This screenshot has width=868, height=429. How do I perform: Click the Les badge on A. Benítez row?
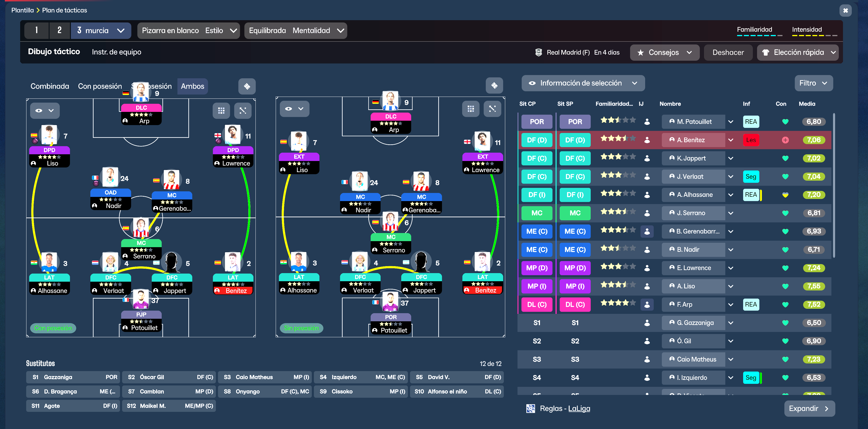click(751, 140)
